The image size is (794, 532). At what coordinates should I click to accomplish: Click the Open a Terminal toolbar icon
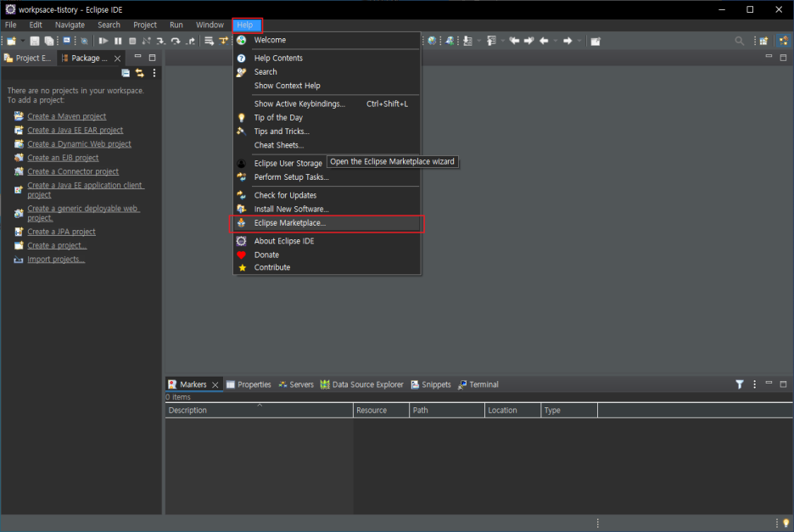[66, 41]
